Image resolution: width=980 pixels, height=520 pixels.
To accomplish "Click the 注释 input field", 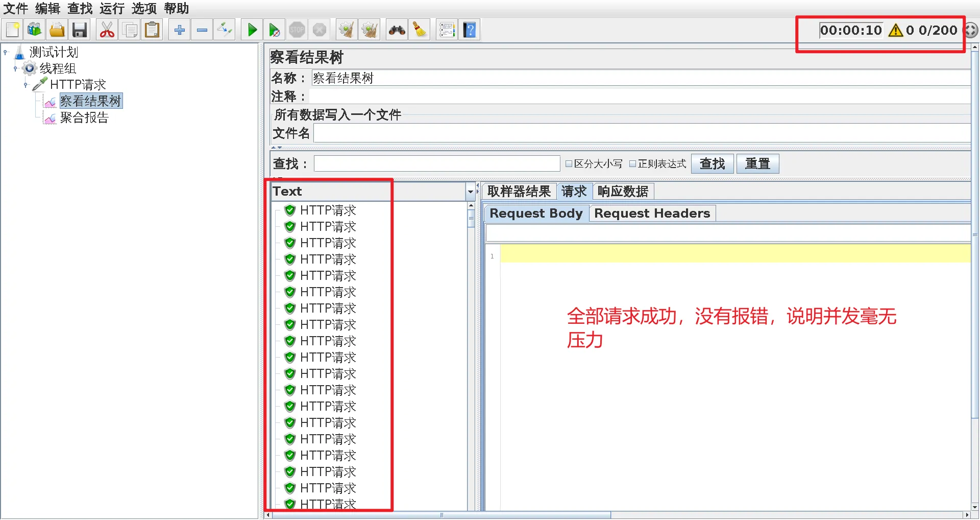I will [640, 97].
